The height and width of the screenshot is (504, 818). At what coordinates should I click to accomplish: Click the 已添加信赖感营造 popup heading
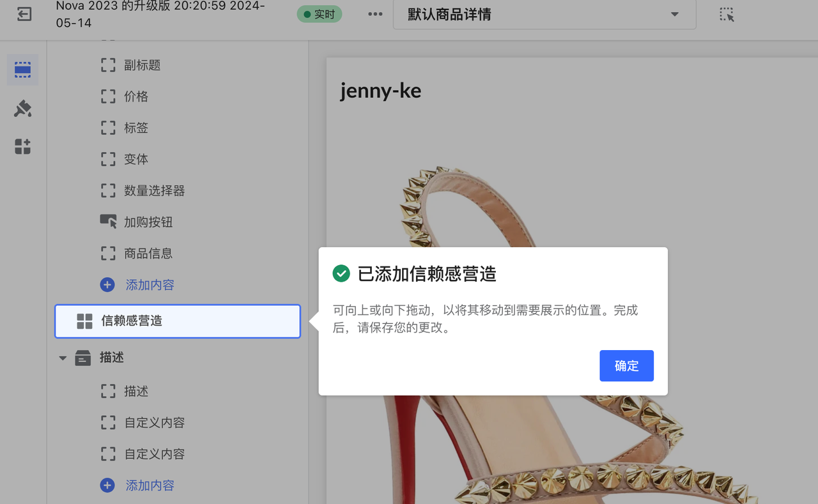click(x=427, y=274)
